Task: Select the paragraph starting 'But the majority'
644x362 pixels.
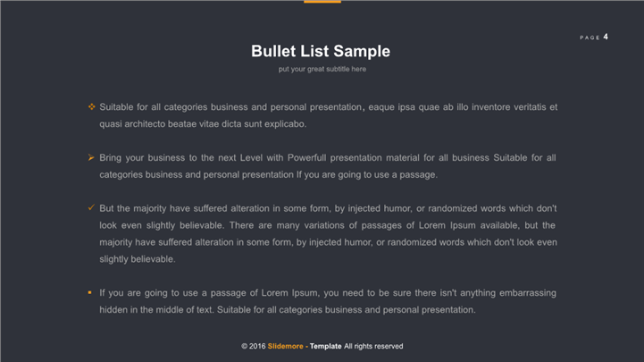Action: pos(328,233)
